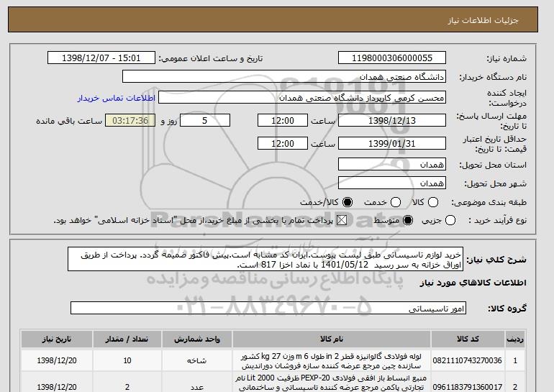The height and width of the screenshot is (392, 554).
Task: Select the جزیی purchase type radio
Action: click(450, 220)
